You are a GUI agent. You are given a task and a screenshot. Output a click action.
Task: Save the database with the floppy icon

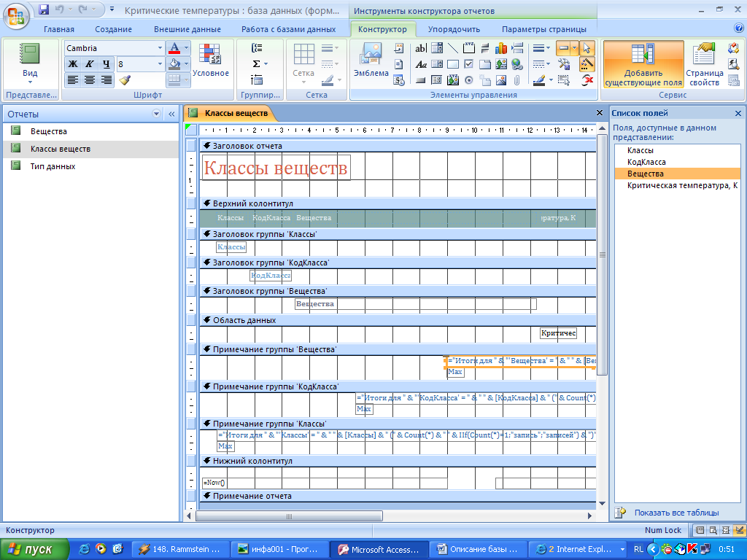[x=44, y=9]
